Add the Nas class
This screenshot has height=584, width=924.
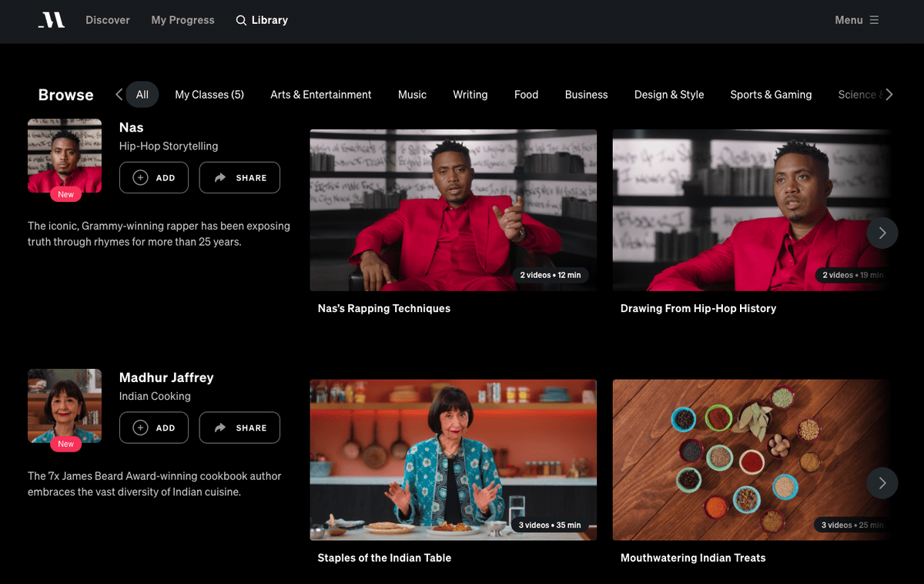pos(154,177)
